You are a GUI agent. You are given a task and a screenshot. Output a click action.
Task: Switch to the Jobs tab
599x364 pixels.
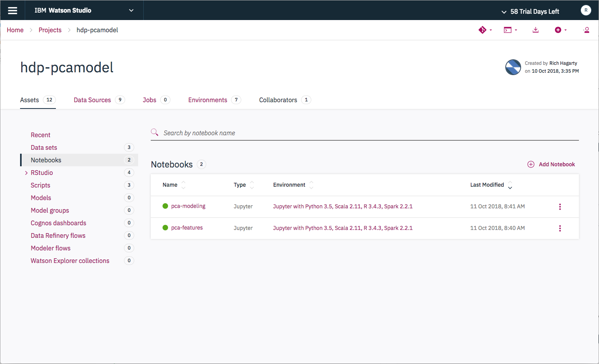point(156,100)
